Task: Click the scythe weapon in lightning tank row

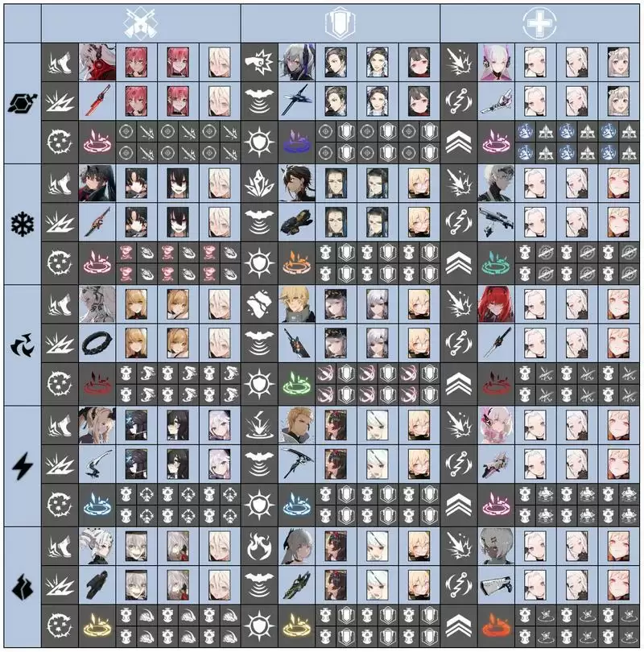Action: (297, 463)
